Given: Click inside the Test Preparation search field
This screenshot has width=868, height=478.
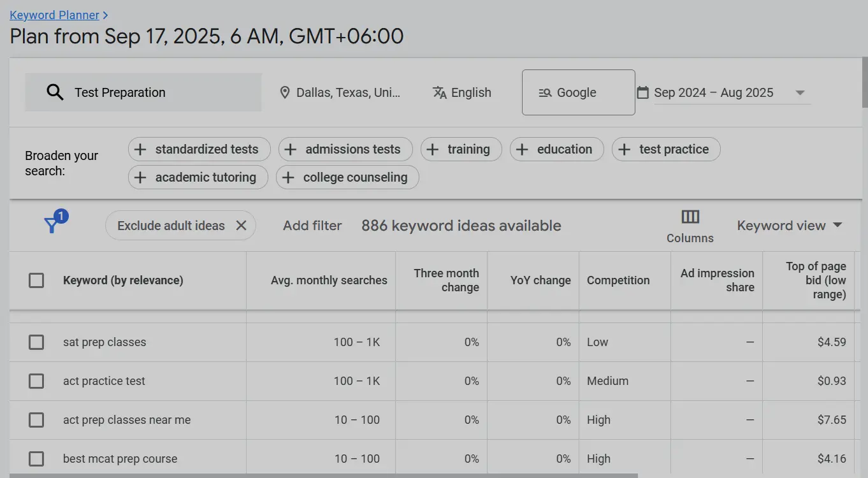Looking at the screenshot, I should click(140, 92).
